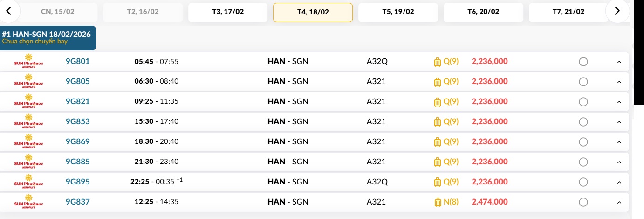Collapse the 9G837 flight row details
The height and width of the screenshot is (219, 644).
619,203
